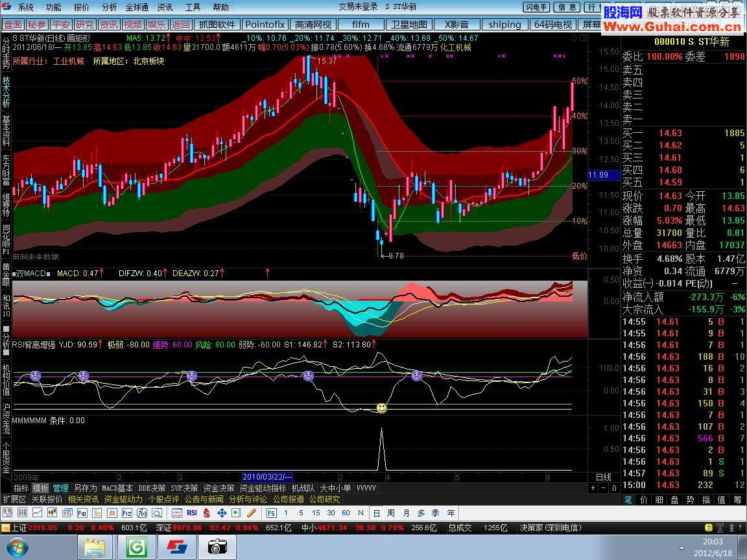
Task: Open the 个股点评 info tab
Action: click(163, 499)
